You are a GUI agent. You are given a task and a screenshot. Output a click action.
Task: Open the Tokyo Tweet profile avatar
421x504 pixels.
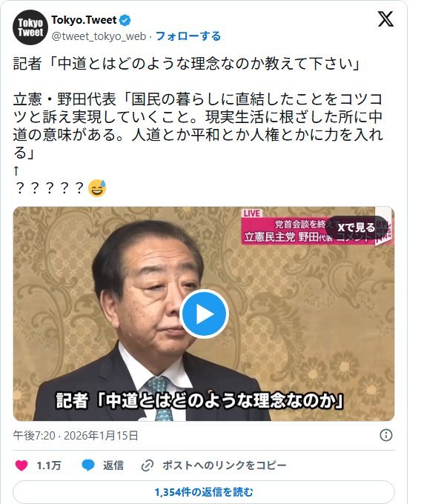[30, 27]
